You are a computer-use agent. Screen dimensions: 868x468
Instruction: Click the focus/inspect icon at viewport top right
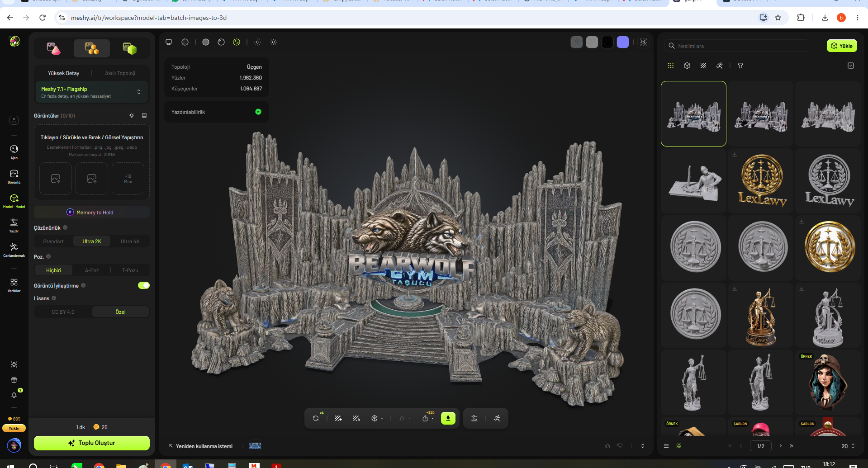pyautogui.click(x=644, y=42)
